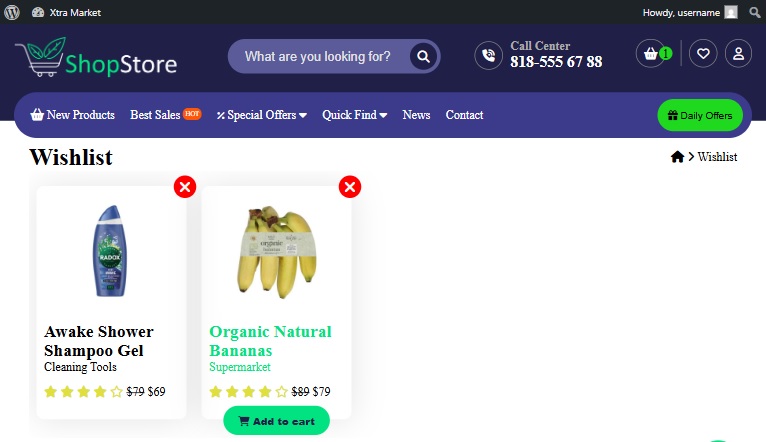Remove Organic Natural Bananas from wishlist
This screenshot has width=766, height=442.
coord(350,187)
